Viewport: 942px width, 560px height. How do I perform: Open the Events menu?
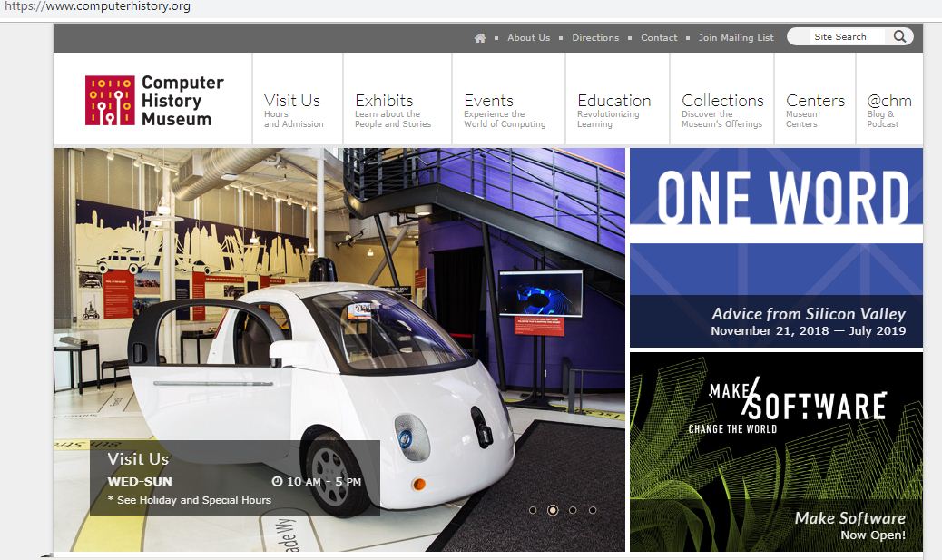[x=508, y=100]
